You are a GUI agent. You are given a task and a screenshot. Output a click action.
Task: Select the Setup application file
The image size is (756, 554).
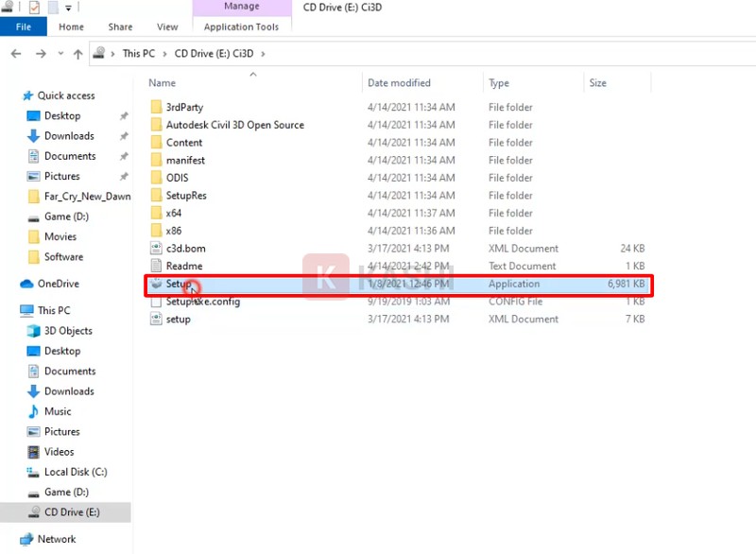click(179, 284)
